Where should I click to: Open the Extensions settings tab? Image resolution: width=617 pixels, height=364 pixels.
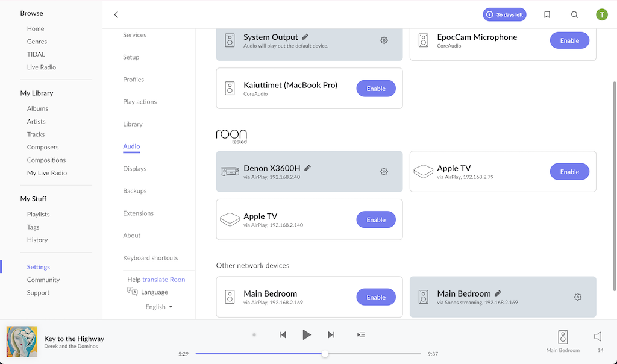point(138,213)
